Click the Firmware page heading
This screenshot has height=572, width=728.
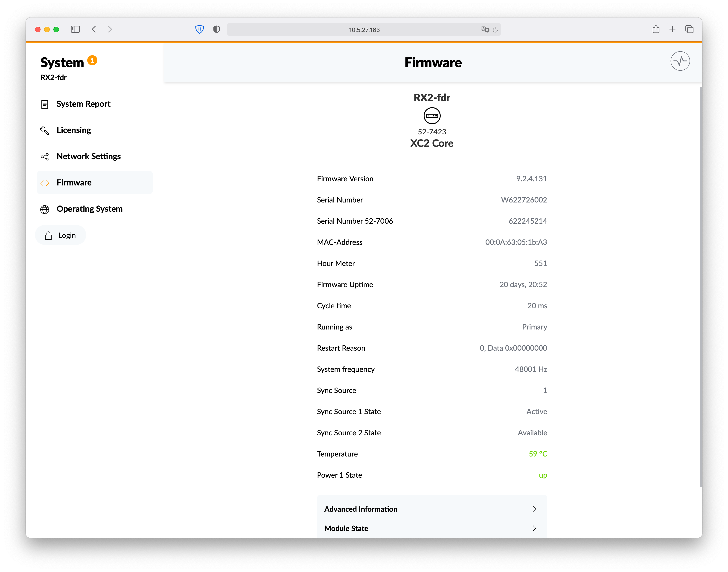tap(433, 63)
